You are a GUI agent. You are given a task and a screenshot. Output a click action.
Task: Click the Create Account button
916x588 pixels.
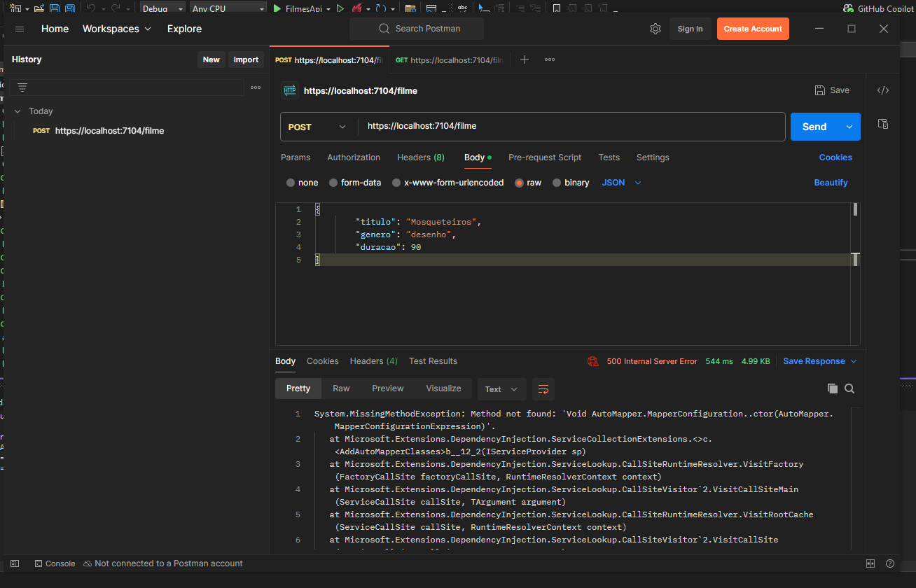[x=753, y=29]
